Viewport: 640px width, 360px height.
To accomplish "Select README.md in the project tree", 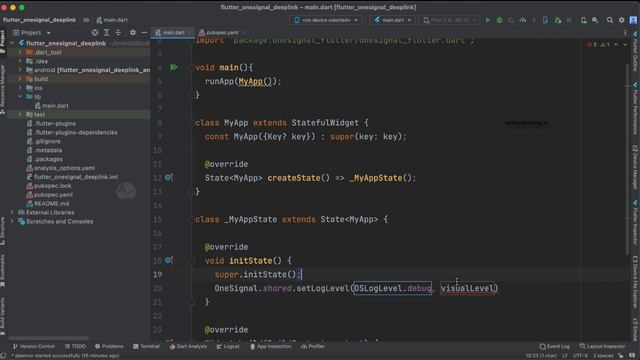I will click(x=47, y=203).
